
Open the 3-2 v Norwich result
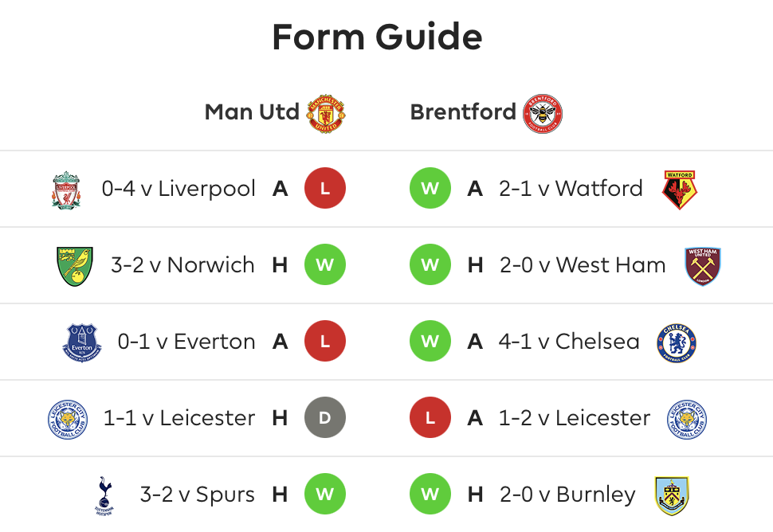click(182, 265)
